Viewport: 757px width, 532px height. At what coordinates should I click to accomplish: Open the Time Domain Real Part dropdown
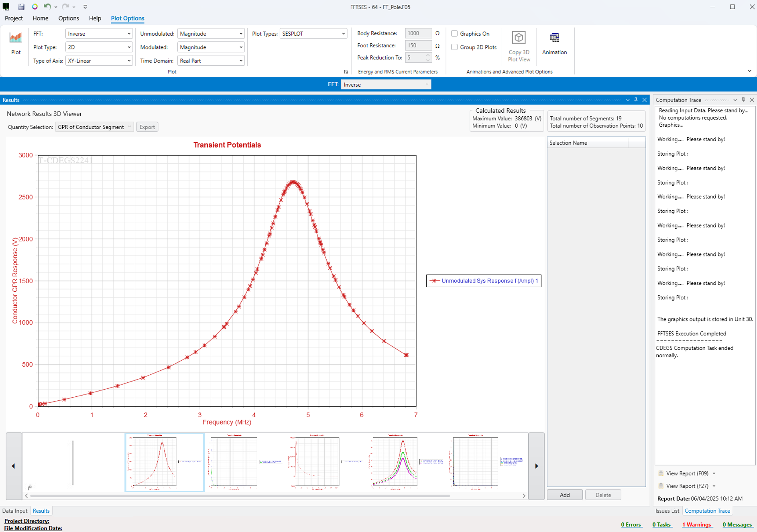click(x=211, y=61)
